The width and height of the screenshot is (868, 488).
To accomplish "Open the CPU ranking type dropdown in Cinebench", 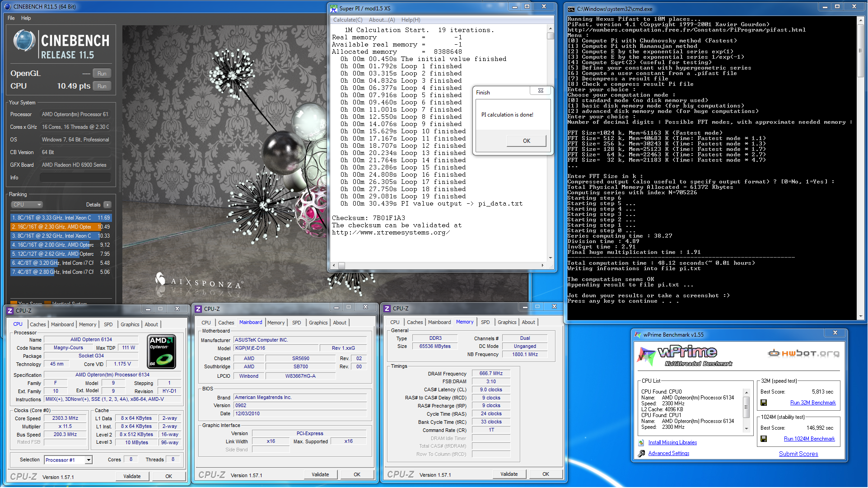I will pos(27,205).
